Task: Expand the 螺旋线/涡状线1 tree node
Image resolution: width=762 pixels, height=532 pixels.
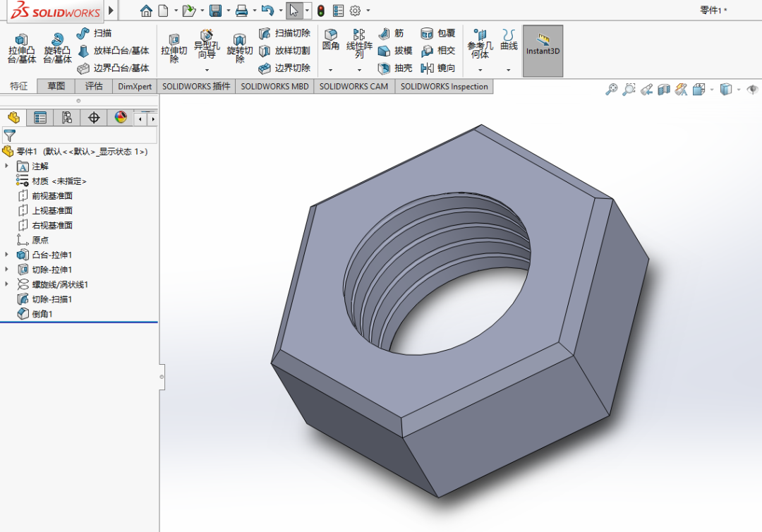Action: pos(7,284)
